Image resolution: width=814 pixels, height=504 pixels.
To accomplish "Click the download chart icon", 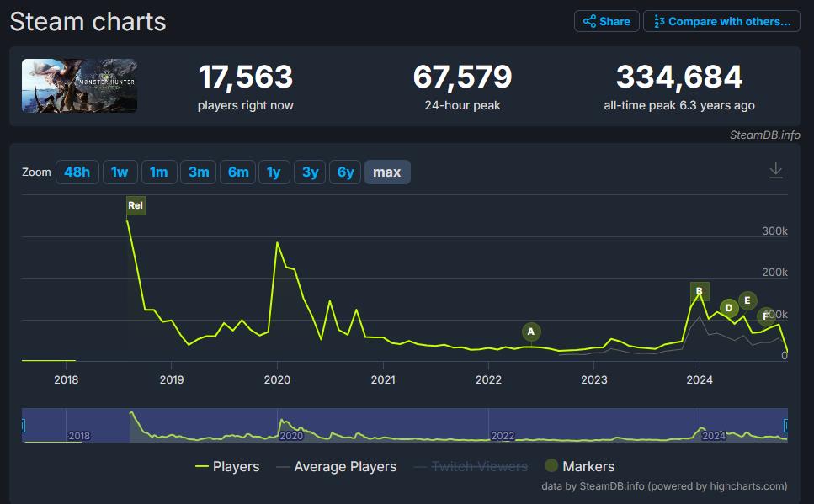I will pyautogui.click(x=776, y=171).
